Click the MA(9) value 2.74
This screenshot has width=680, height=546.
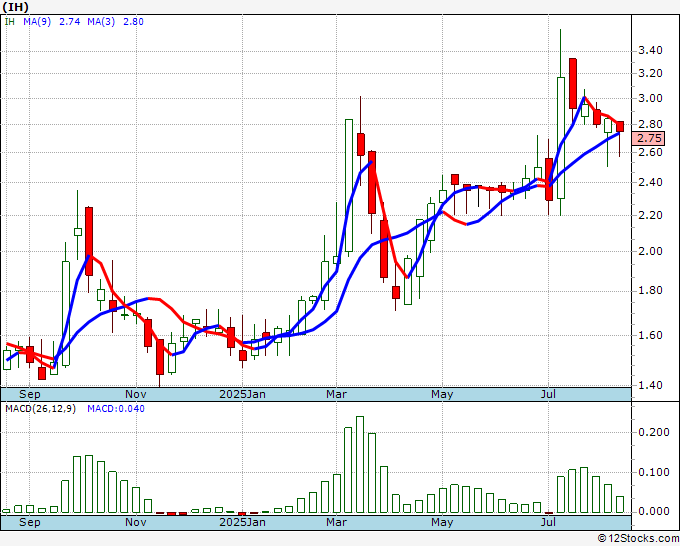coord(69,22)
